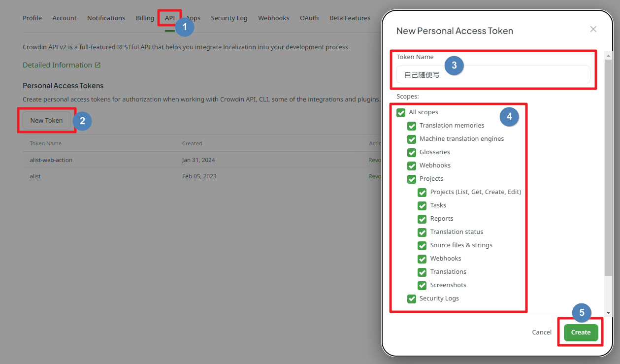The height and width of the screenshot is (364, 620).
Task: Switch to the API tab
Action: [170, 18]
